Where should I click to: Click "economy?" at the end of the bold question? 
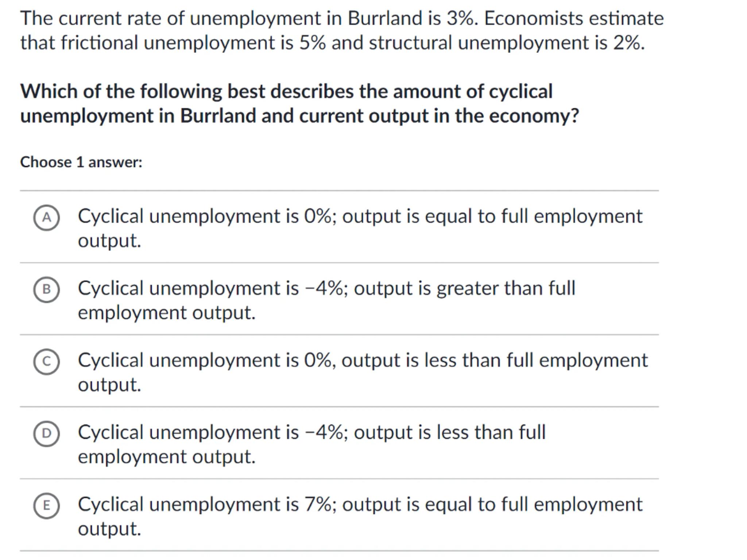[534, 116]
